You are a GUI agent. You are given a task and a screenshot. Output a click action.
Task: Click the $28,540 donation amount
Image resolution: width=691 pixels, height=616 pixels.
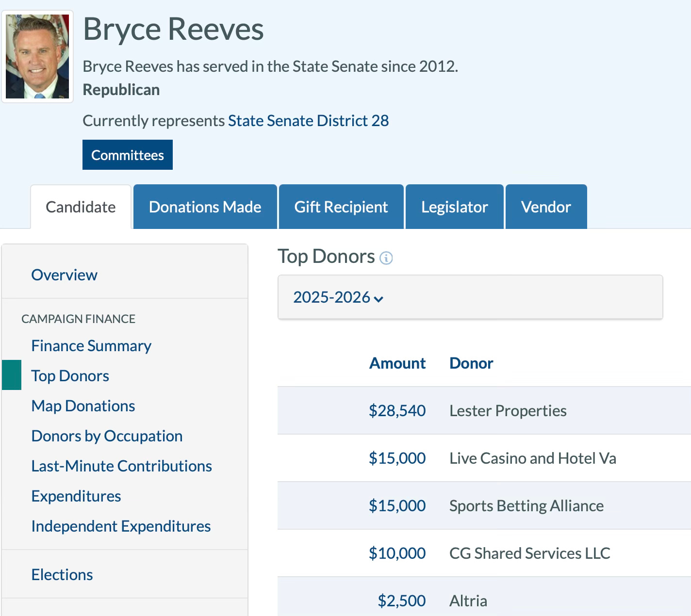click(x=397, y=411)
